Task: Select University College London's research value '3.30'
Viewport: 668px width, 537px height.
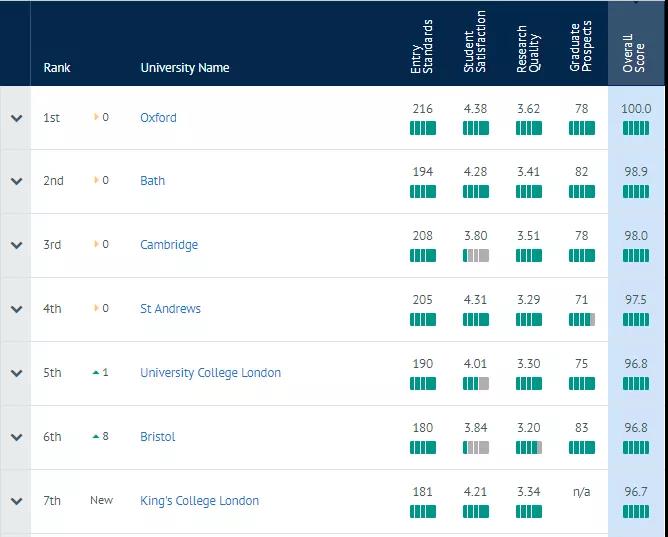Action: [529, 364]
